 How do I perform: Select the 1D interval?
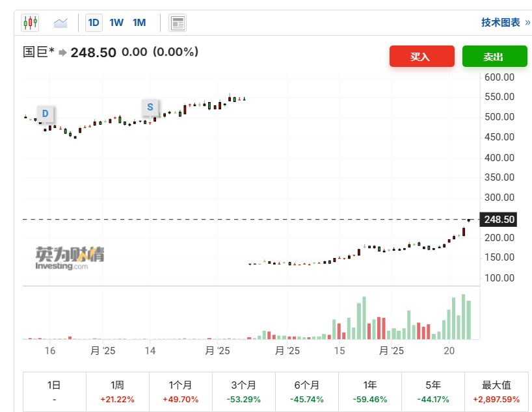point(94,23)
